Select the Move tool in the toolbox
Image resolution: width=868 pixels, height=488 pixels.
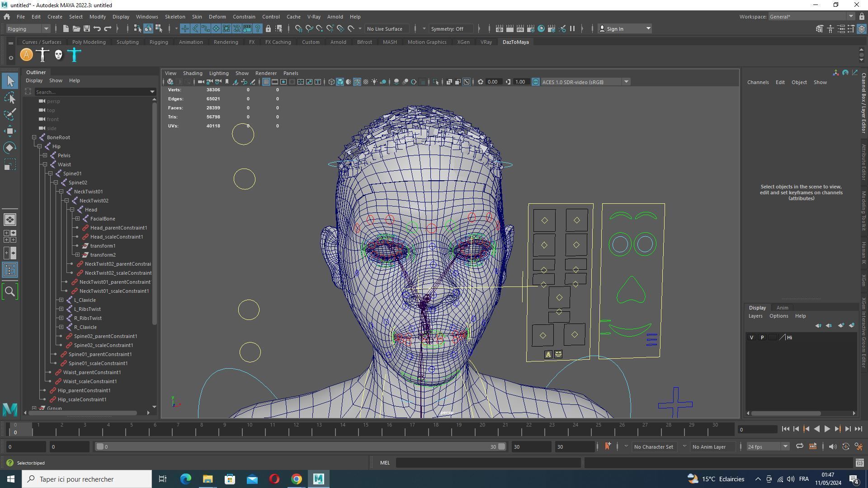tap(10, 131)
